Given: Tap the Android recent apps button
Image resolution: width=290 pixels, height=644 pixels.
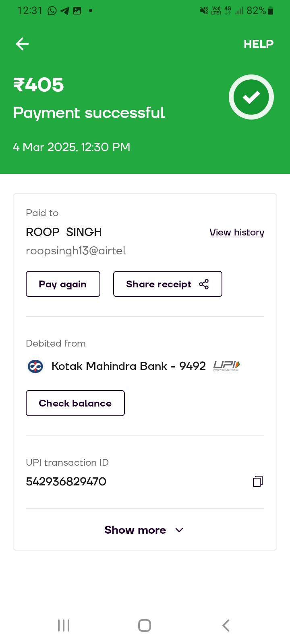Looking at the screenshot, I should 64,625.
